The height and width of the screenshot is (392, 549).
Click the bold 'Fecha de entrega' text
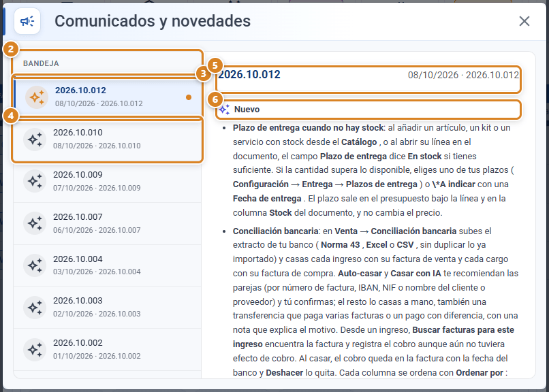click(267, 199)
